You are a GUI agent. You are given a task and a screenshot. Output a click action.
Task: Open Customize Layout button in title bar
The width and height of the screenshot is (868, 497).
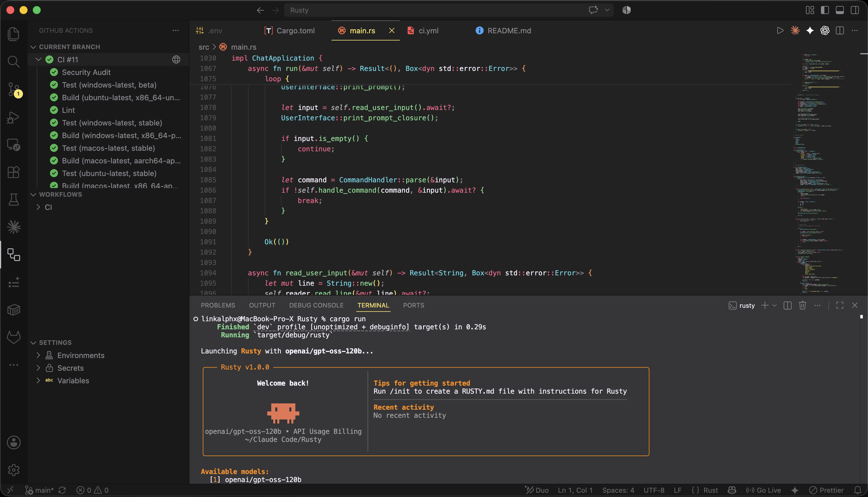(x=810, y=10)
